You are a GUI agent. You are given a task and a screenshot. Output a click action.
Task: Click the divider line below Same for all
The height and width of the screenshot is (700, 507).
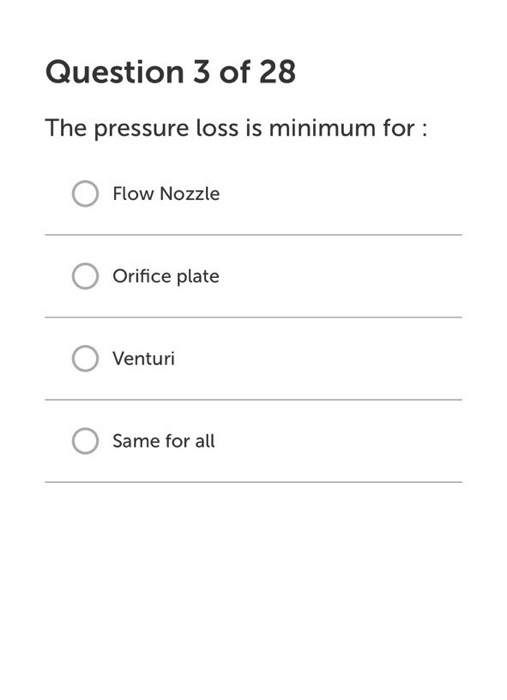pos(254,482)
